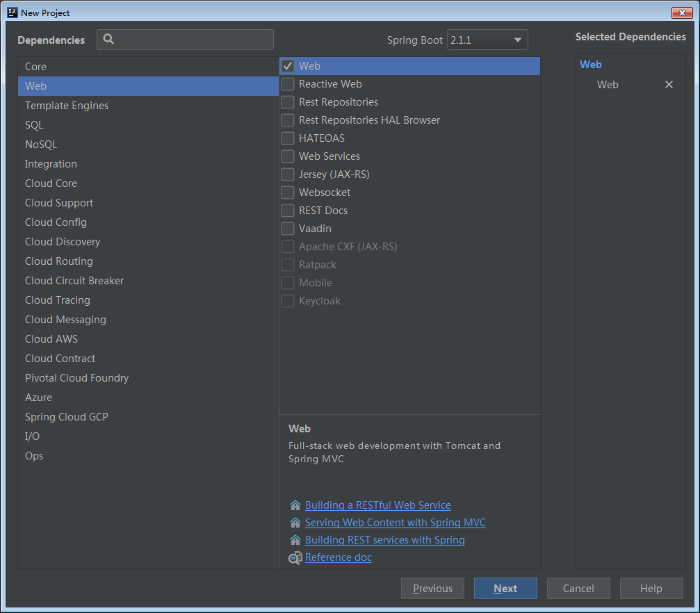Click home icon beside Serving Web Content link
This screenshot has width=700, height=613.
pos(295,523)
